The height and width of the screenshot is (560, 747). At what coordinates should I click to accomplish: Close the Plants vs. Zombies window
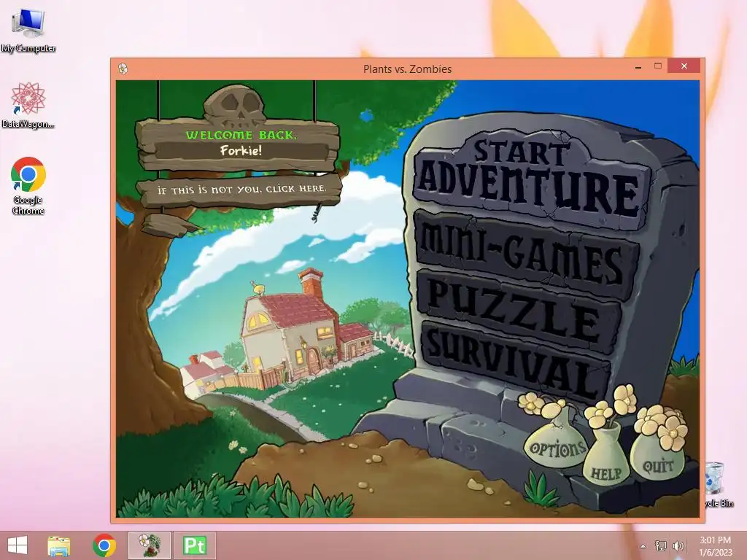point(684,66)
